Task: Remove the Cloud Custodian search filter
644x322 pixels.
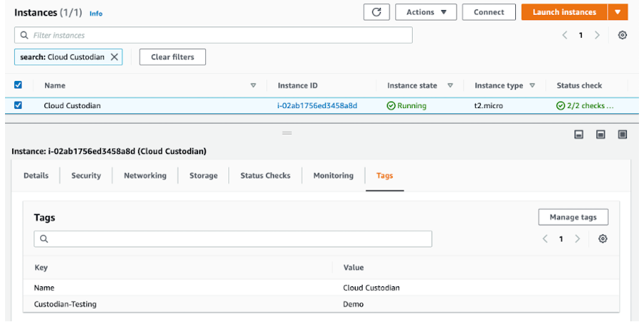Action: [x=114, y=57]
